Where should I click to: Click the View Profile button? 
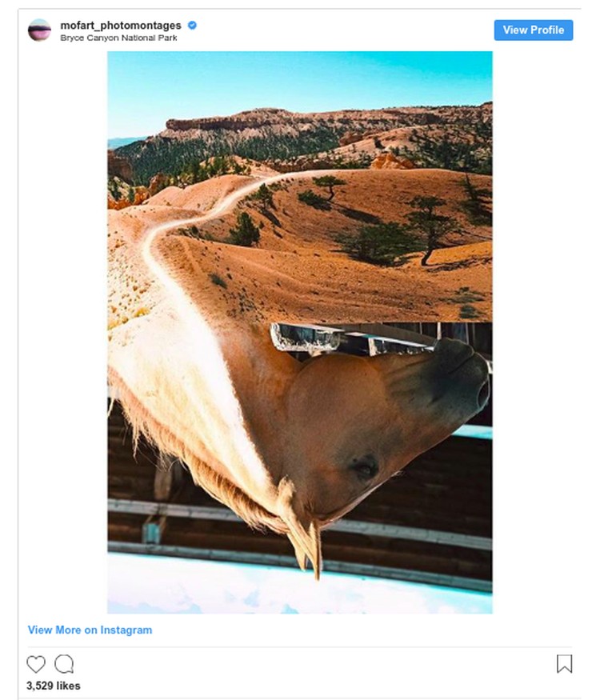tap(534, 30)
